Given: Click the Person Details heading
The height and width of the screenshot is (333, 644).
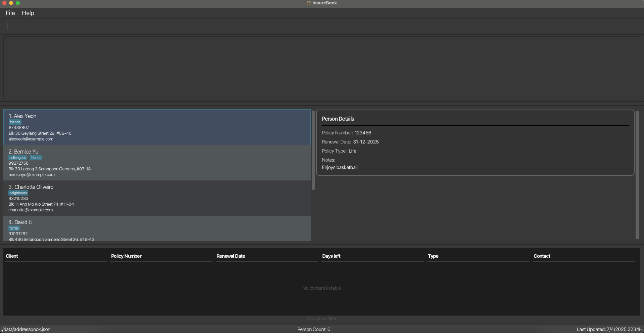Looking at the screenshot, I should (x=338, y=119).
